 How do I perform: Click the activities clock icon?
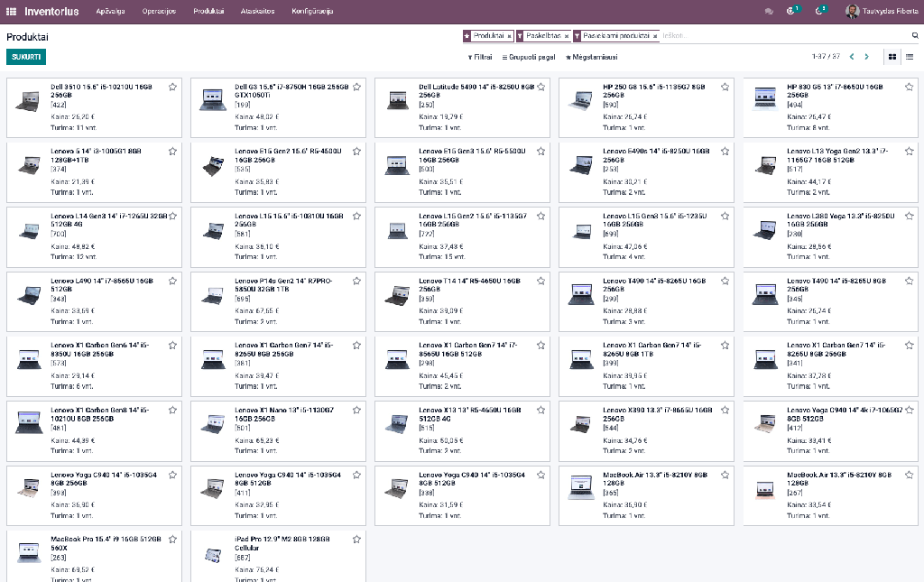click(817, 11)
